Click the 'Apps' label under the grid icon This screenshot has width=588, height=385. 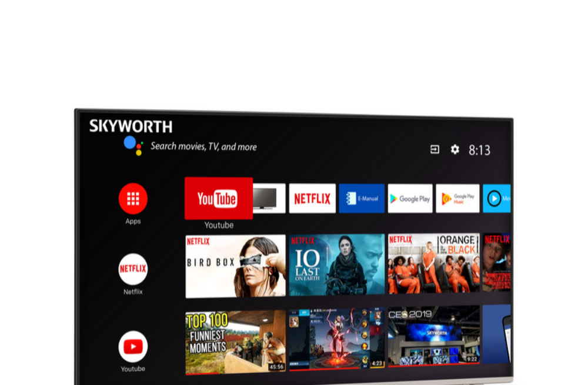coord(133,221)
